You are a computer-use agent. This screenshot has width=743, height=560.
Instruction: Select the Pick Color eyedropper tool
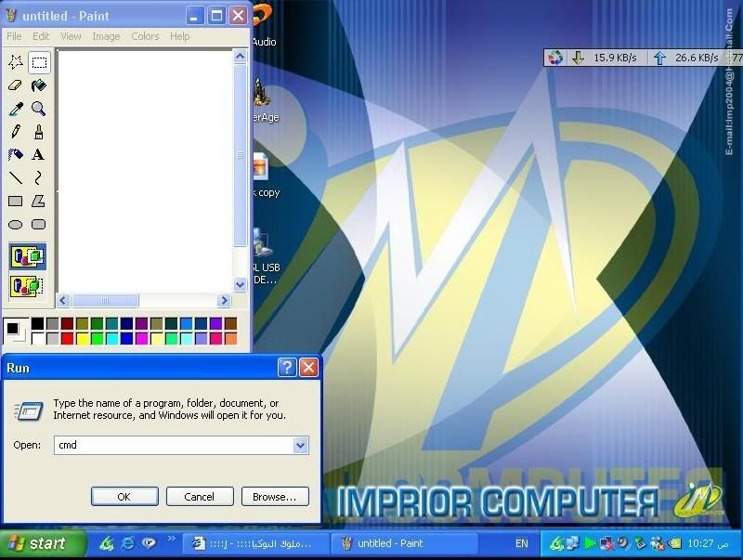point(16,109)
